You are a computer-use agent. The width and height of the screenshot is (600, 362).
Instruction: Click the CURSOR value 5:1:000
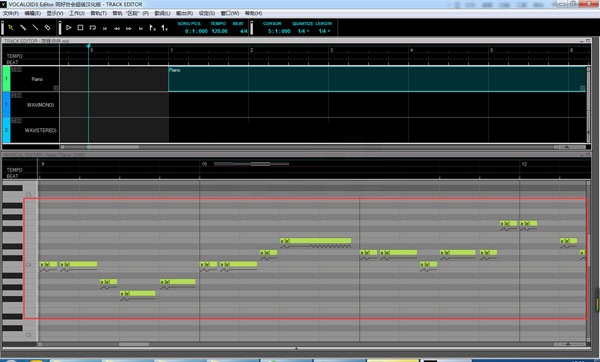(279, 31)
